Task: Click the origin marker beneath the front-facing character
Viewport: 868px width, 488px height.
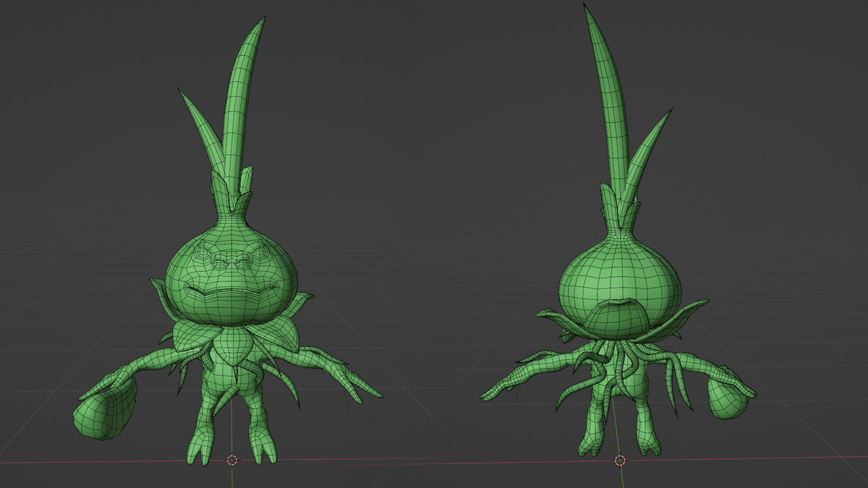Action: [232, 460]
